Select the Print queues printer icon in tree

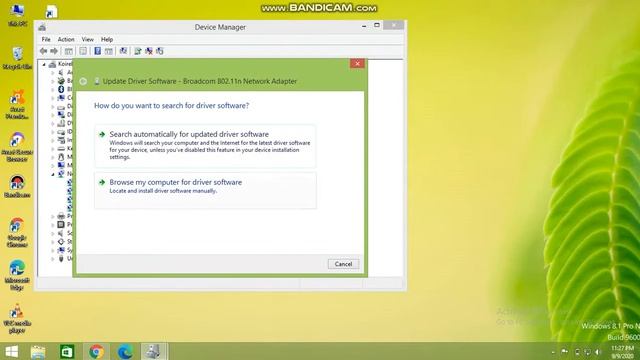(61, 216)
